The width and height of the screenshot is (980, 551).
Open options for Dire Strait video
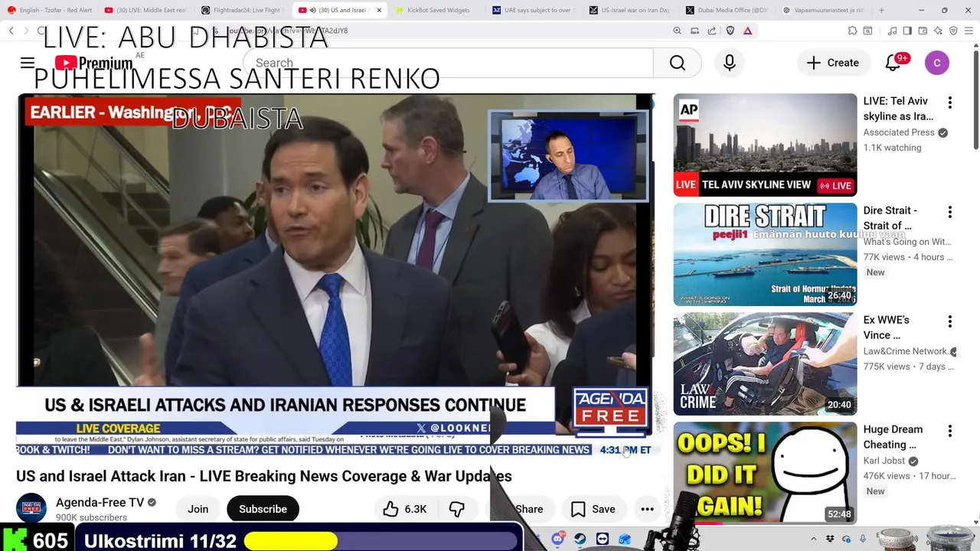tap(949, 212)
